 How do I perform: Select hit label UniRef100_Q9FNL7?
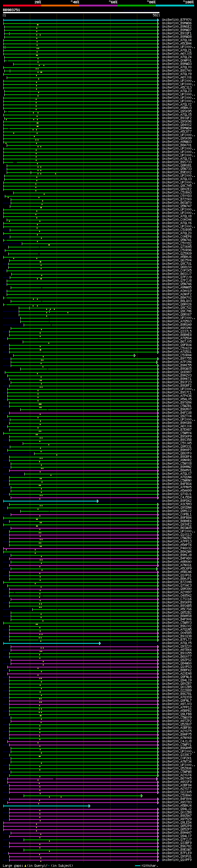point(177,701)
